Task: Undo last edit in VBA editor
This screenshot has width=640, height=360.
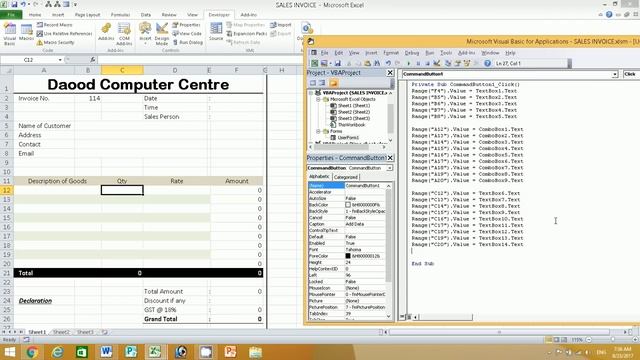Action: [388, 63]
